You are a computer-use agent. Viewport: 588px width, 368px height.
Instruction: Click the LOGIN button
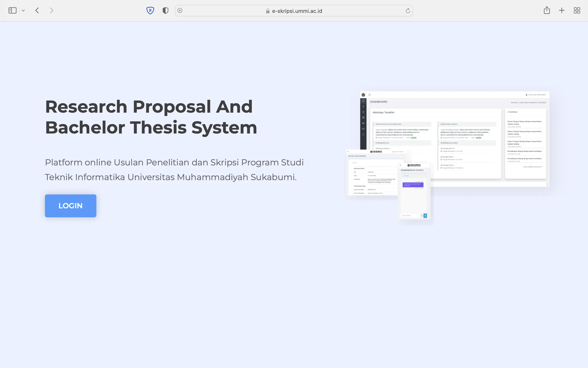point(70,206)
